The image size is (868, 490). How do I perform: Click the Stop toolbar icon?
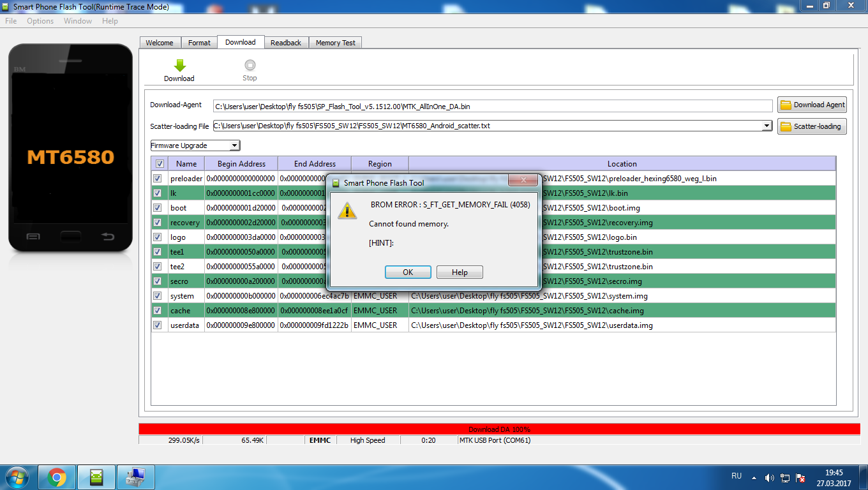click(250, 65)
